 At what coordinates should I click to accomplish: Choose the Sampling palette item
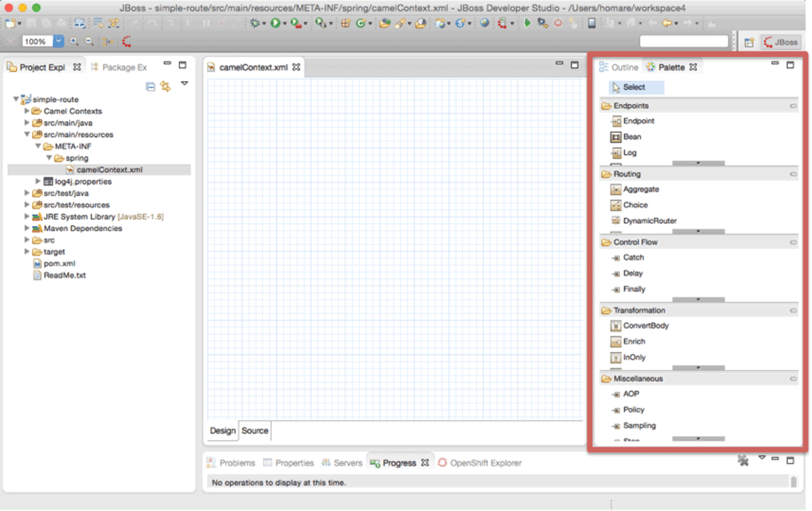coord(633,426)
